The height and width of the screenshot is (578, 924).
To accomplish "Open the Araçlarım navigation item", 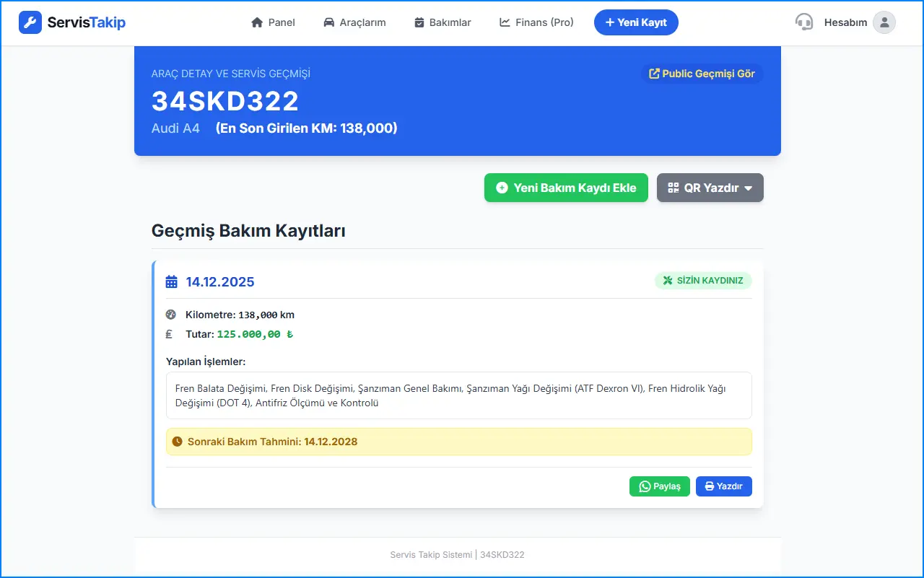I will pyautogui.click(x=354, y=22).
